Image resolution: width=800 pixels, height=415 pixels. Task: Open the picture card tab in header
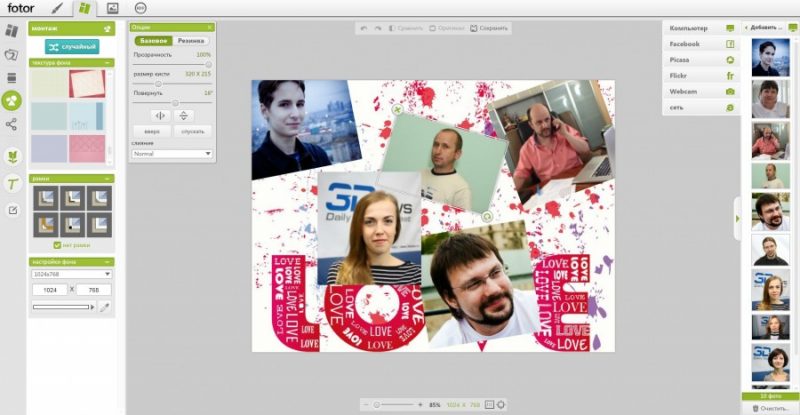(x=112, y=8)
